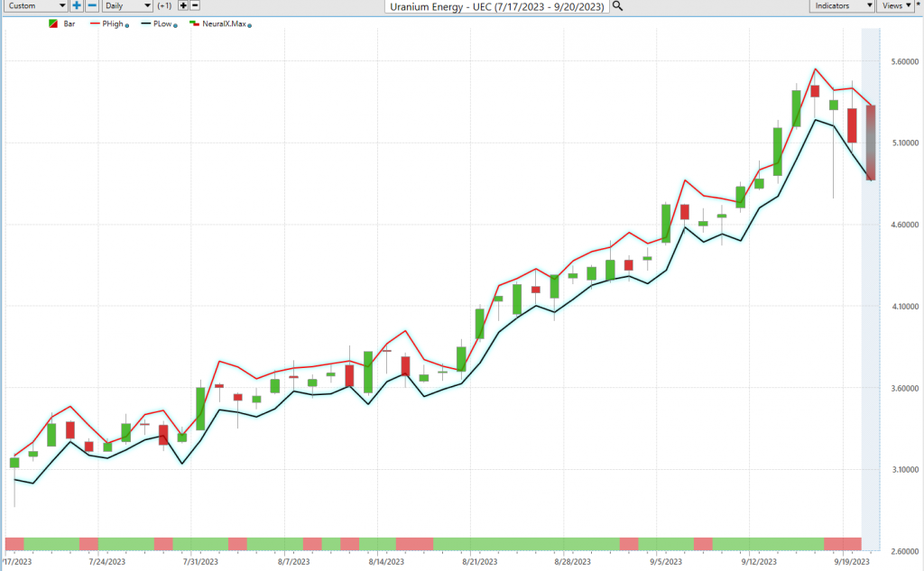Click the dot next to PLow

[x=175, y=26]
